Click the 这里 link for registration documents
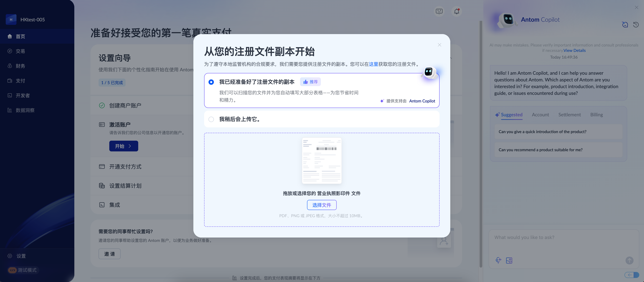This screenshot has width=644, height=282. click(x=373, y=64)
